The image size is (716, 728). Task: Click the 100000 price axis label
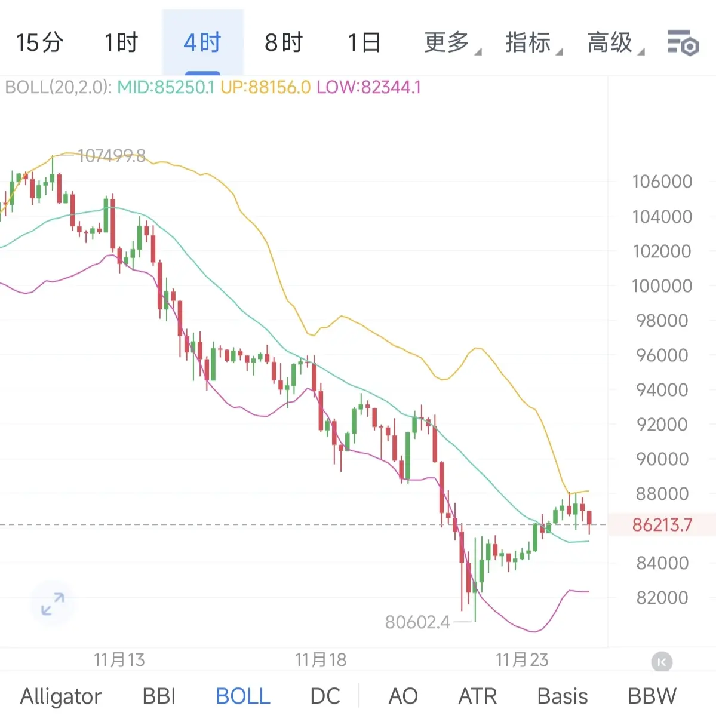(662, 285)
